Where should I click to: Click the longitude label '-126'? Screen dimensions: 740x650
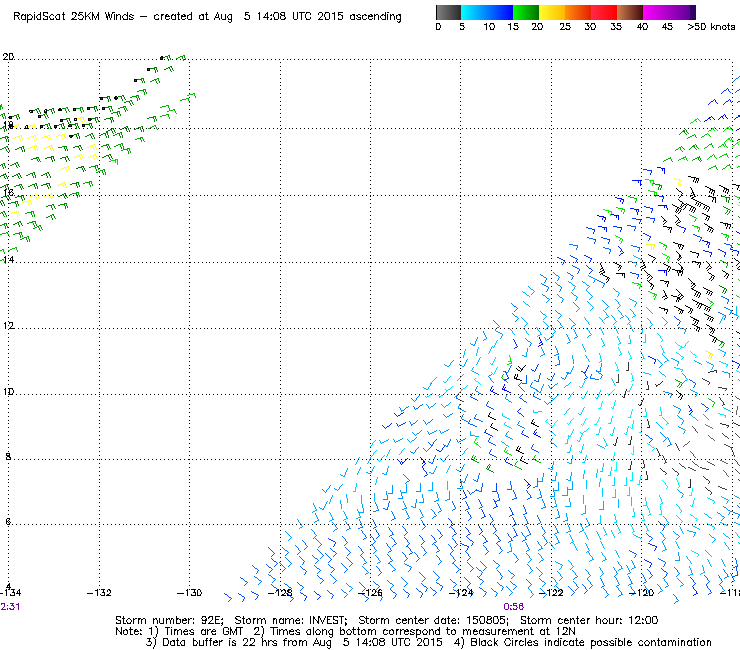[x=370, y=593]
